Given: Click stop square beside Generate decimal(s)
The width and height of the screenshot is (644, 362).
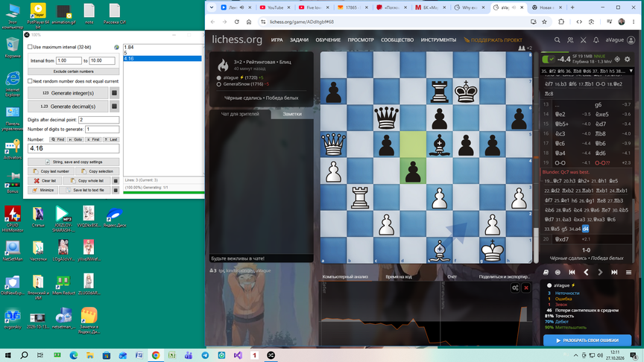Looking at the screenshot, I should point(115,107).
